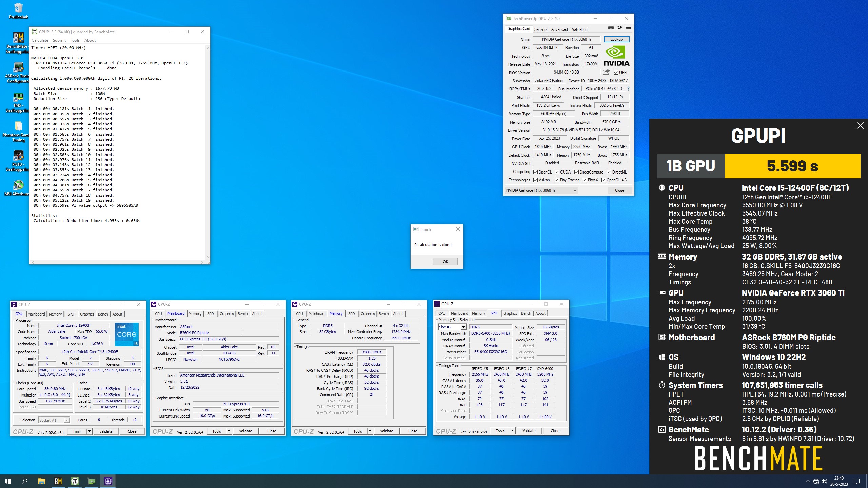The height and width of the screenshot is (488, 868).
Task: Switch to the Sensors tab in GPU-Z
Action: (x=540, y=29)
